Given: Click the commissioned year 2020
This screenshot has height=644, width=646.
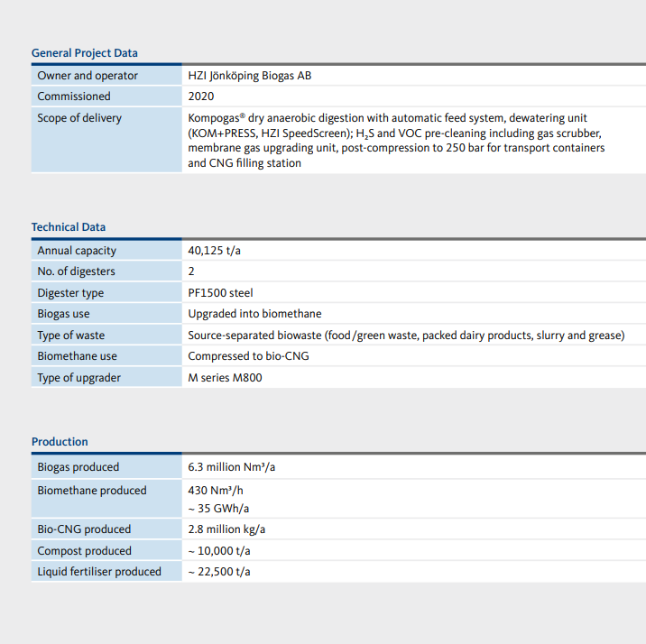Looking at the screenshot, I should pyautogui.click(x=201, y=97).
